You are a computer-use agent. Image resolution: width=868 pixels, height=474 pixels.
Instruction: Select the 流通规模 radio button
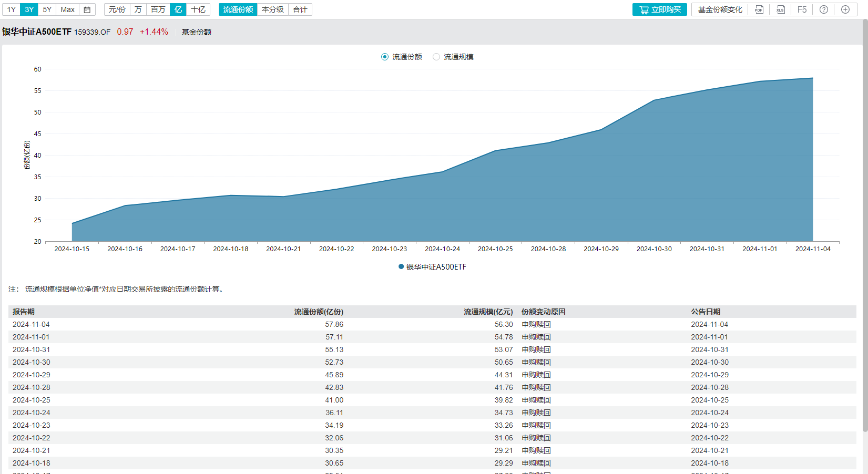coord(436,57)
